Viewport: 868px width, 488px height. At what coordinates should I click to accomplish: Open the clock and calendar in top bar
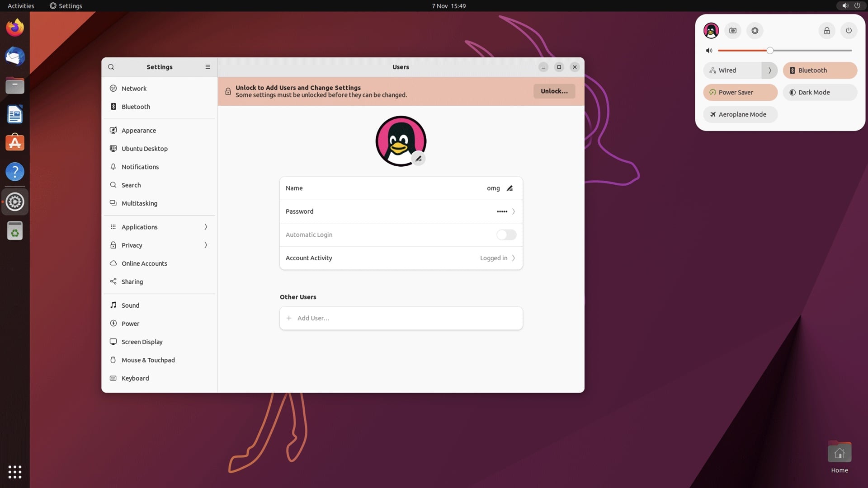(448, 6)
